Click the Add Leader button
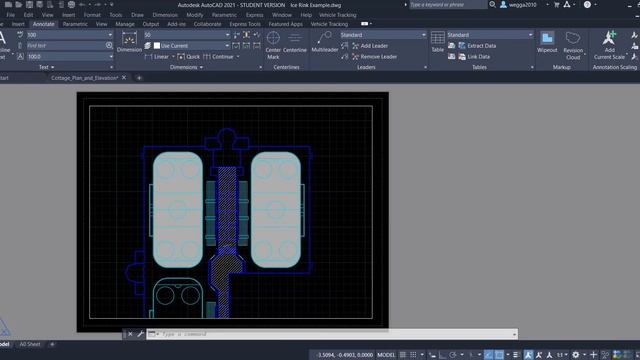This screenshot has width=640, height=360. tap(370, 46)
